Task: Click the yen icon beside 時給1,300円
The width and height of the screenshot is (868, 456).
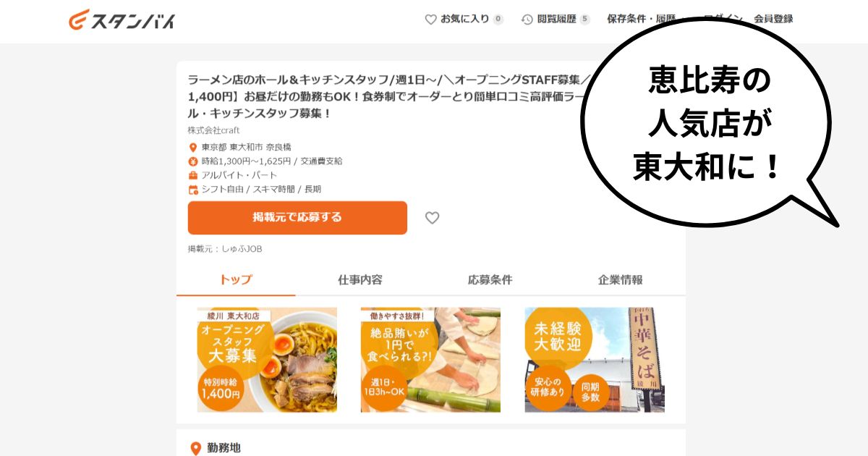Action: pos(193,161)
